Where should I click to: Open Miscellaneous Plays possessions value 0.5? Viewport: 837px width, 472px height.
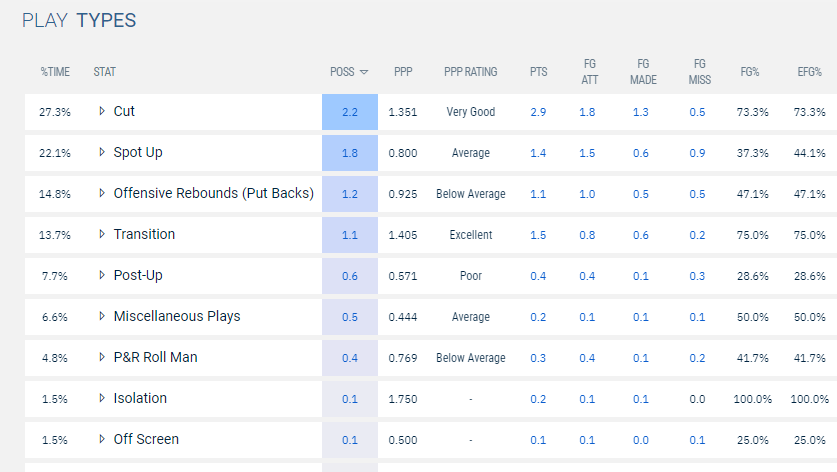(x=350, y=317)
